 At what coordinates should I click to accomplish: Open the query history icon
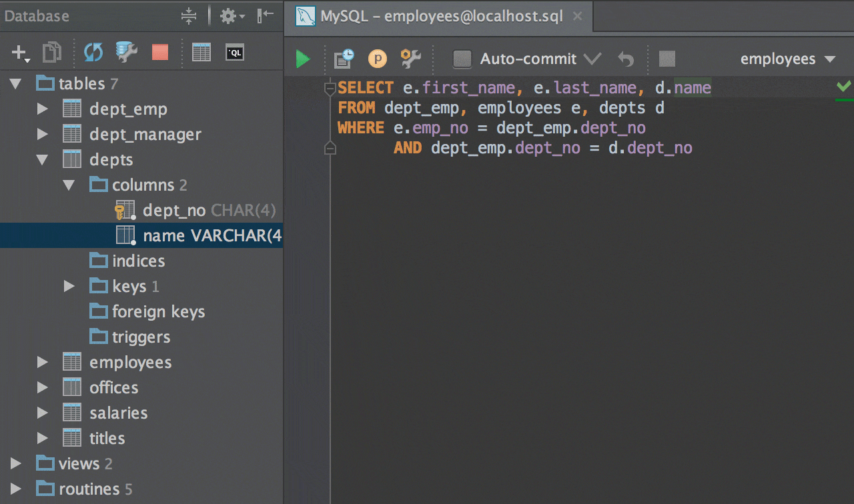(344, 59)
